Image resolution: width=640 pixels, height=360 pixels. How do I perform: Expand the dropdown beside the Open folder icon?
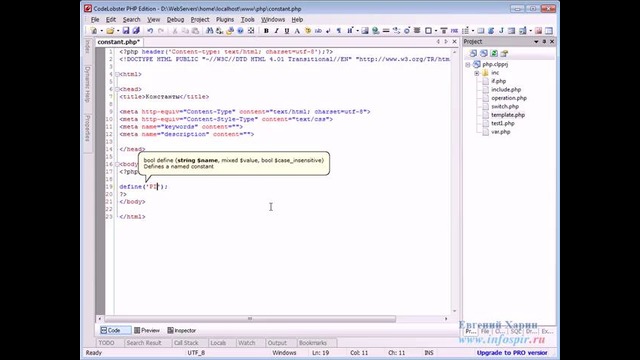pos(118,31)
